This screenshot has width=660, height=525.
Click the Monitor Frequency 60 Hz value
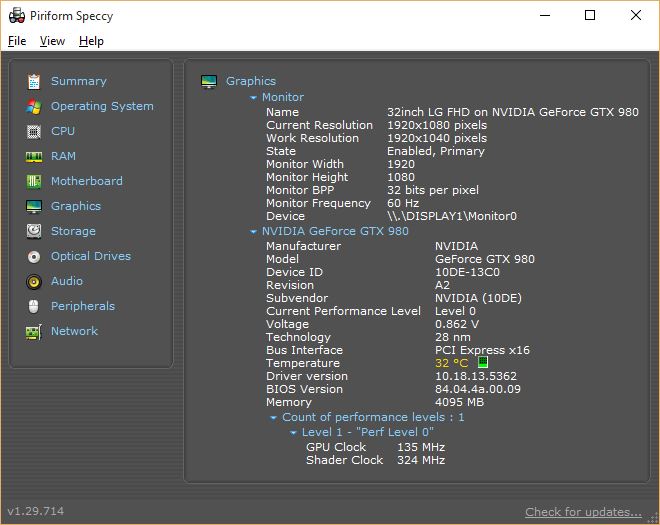pos(403,203)
